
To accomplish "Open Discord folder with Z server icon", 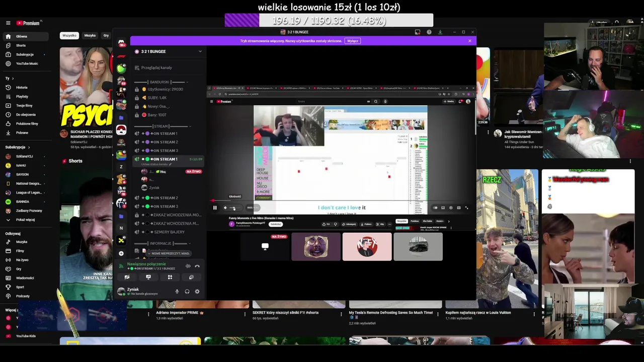I will pos(121,166).
